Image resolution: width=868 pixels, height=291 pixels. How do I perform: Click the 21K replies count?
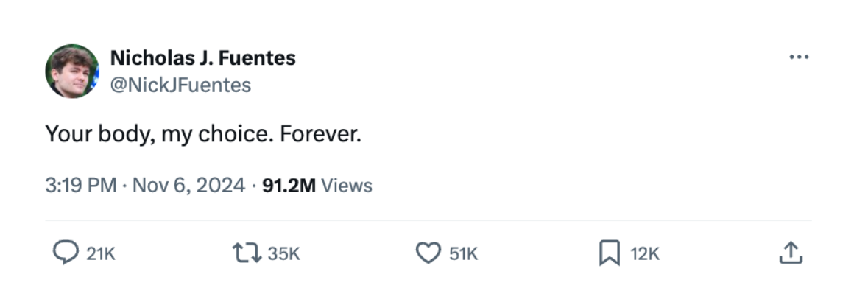(102, 254)
